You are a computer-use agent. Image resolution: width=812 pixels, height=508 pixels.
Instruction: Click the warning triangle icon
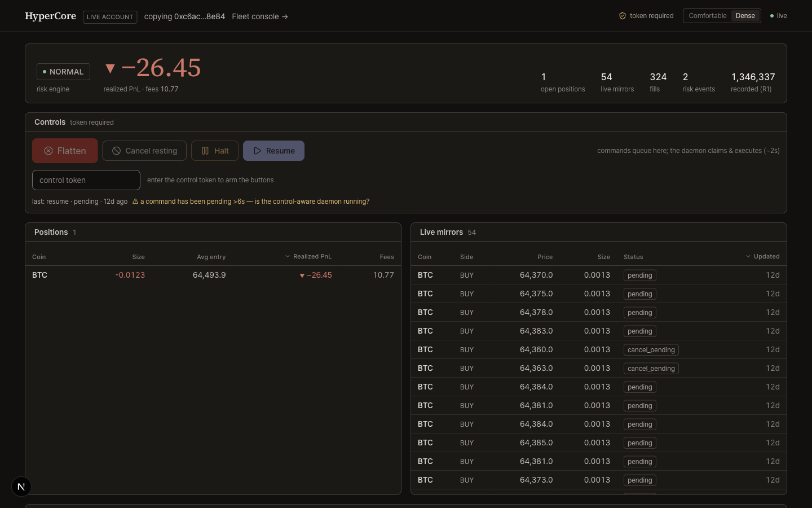(x=135, y=202)
